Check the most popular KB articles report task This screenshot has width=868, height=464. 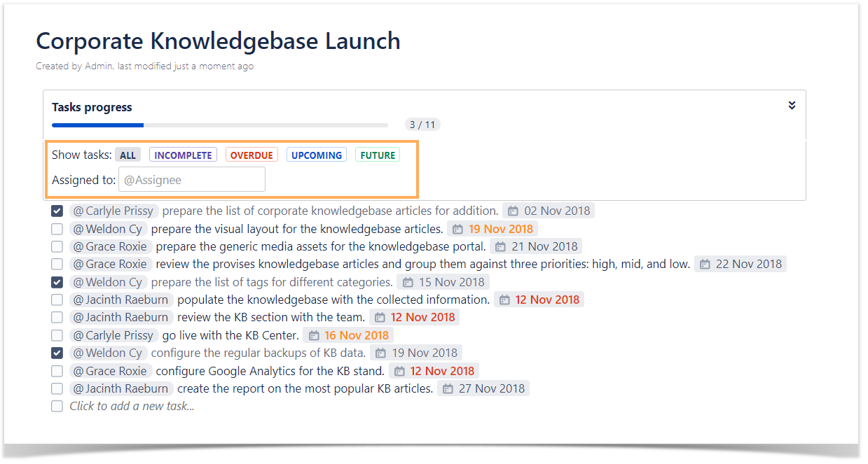57,388
